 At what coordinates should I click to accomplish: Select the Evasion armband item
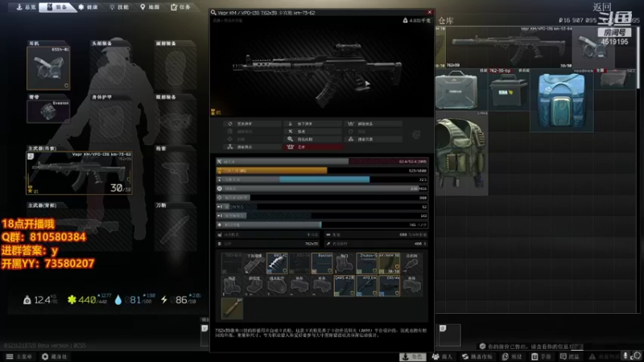[x=48, y=111]
